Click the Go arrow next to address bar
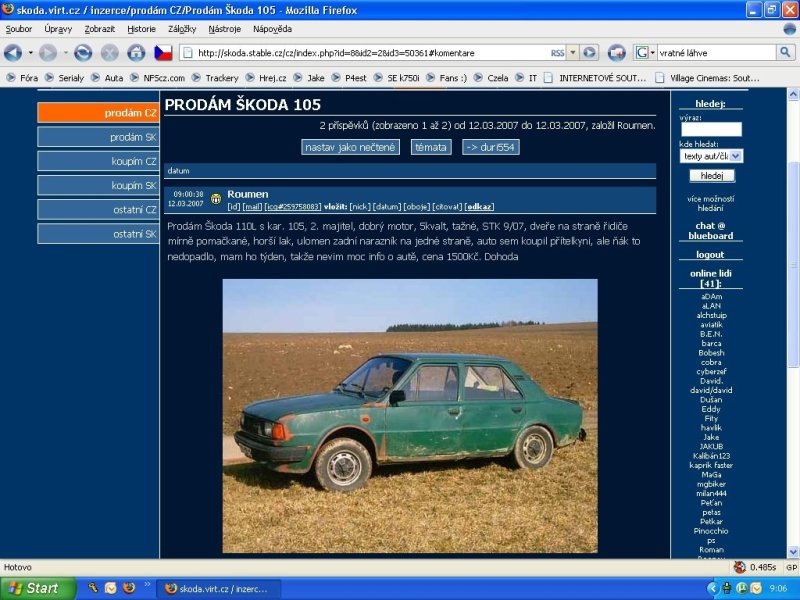 589,53
